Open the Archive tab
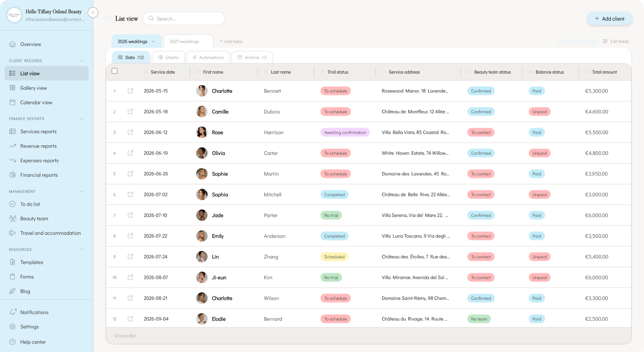This screenshot has height=352, width=644. click(252, 57)
